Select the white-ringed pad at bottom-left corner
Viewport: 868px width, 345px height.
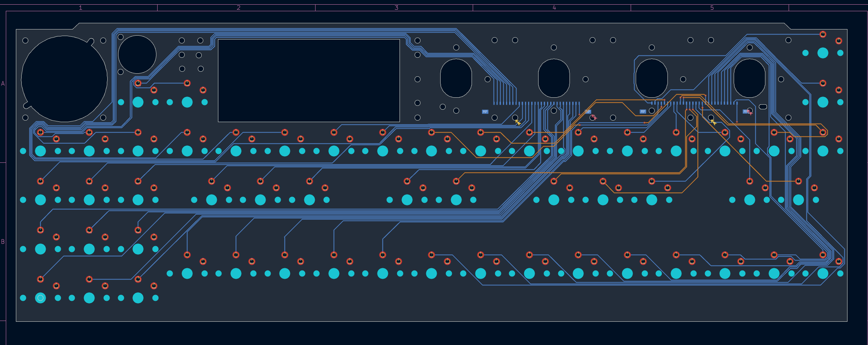pyautogui.click(x=40, y=298)
